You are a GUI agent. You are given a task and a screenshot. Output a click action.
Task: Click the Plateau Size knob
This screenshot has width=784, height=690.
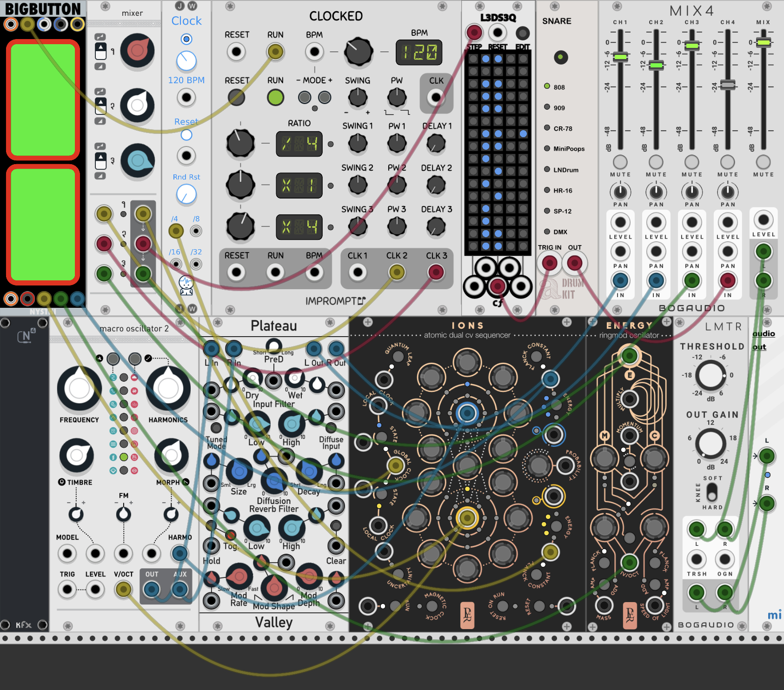coord(239,471)
